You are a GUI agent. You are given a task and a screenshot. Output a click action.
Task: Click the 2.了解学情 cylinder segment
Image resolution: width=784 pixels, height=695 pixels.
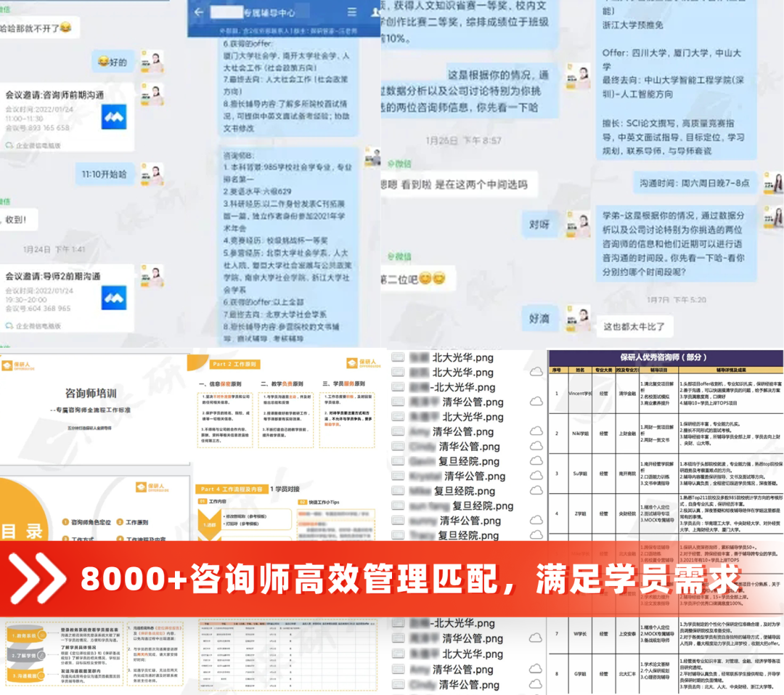pos(25,655)
